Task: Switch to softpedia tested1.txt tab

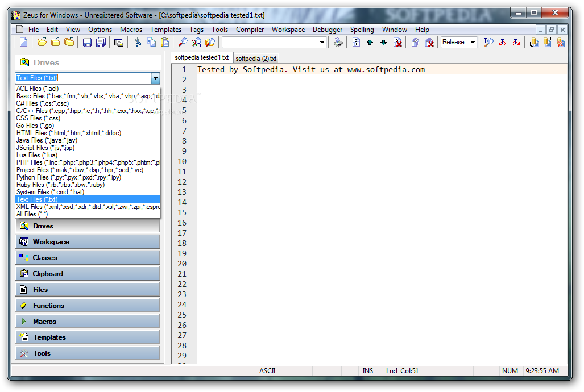Action: [x=202, y=58]
